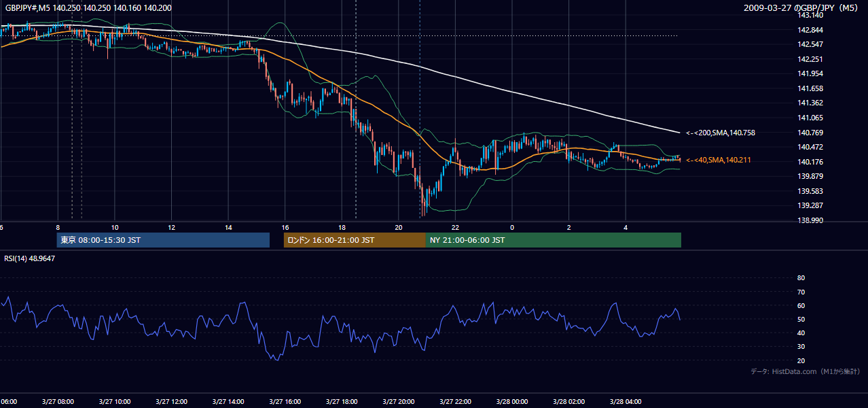This screenshot has height=408, width=868.
Task: Click price axis value 139.879
Action: [810, 176]
